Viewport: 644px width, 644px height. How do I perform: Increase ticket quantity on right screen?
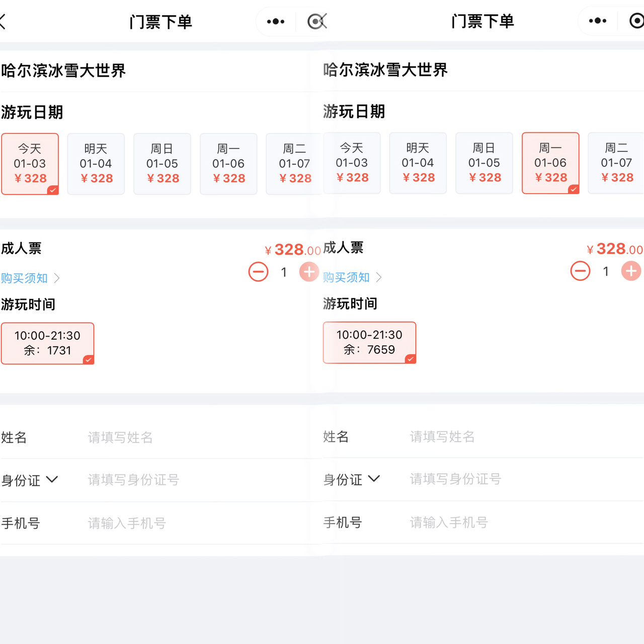[x=631, y=271]
